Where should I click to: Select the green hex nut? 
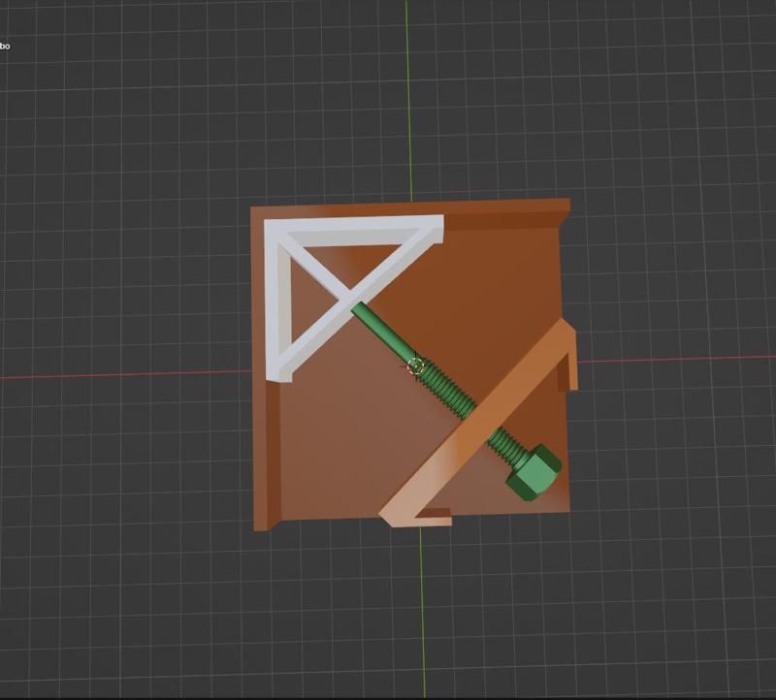point(533,473)
